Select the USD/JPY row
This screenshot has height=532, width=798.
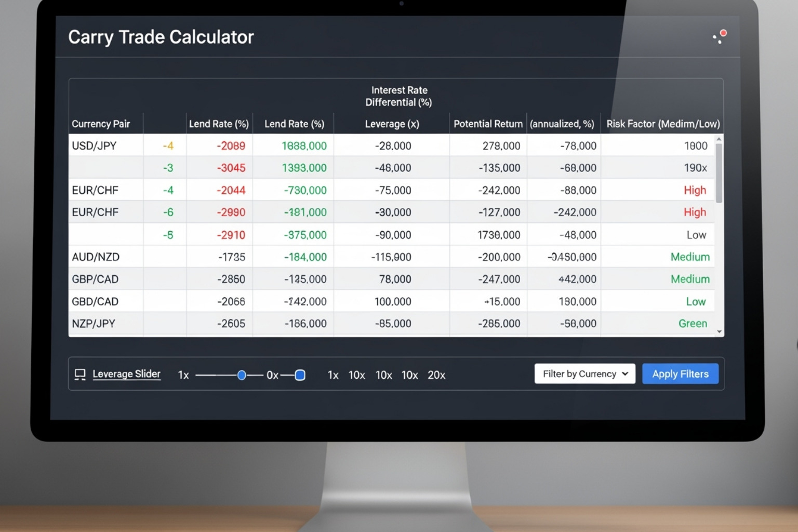[94, 146]
